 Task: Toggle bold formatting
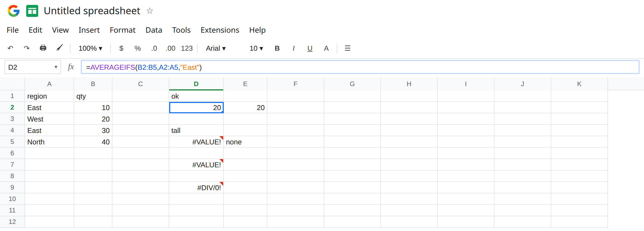(277, 48)
